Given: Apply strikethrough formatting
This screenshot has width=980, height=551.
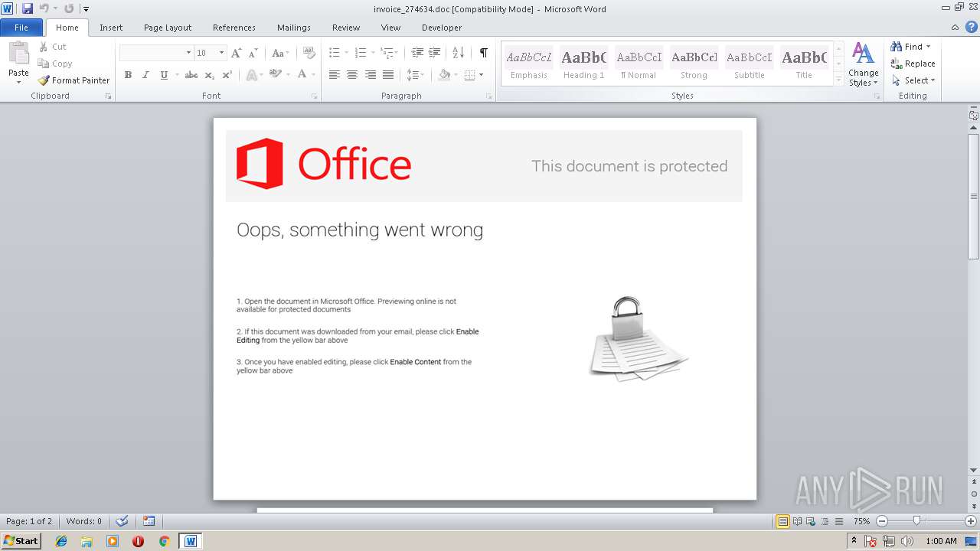Looking at the screenshot, I should click(191, 75).
